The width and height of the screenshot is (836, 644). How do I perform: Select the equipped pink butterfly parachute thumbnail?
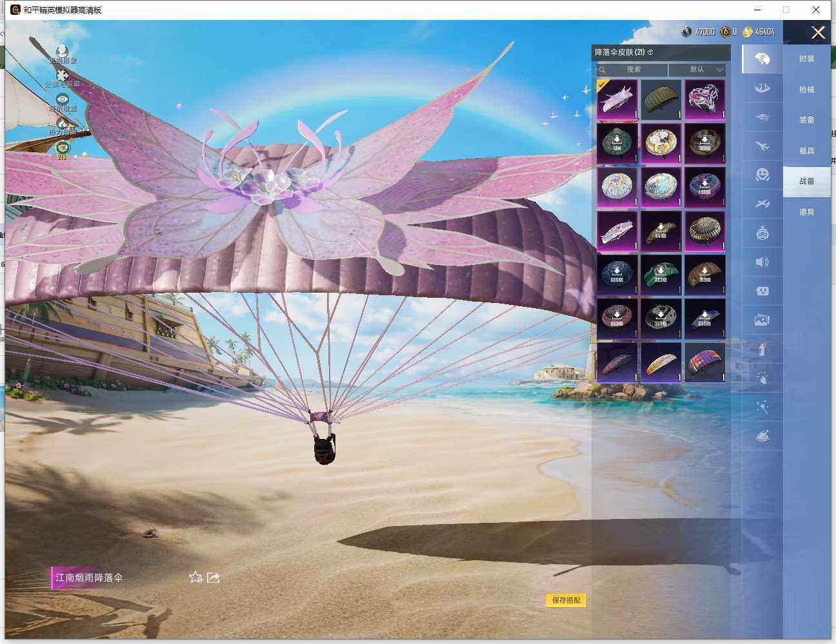617,100
